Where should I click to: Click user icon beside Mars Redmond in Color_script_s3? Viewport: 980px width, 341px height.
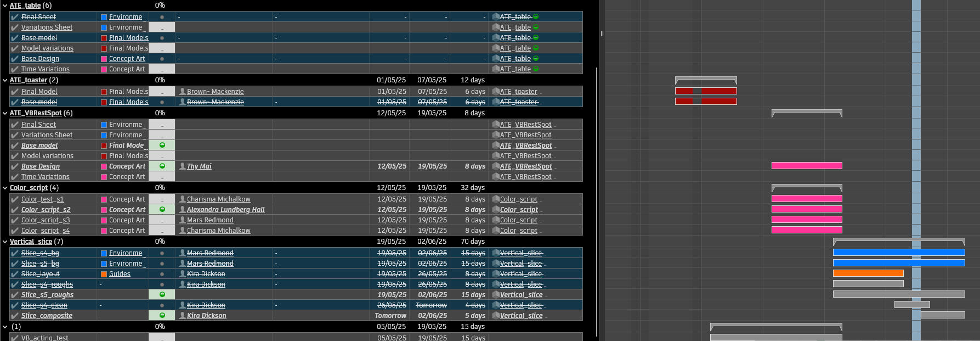point(183,220)
